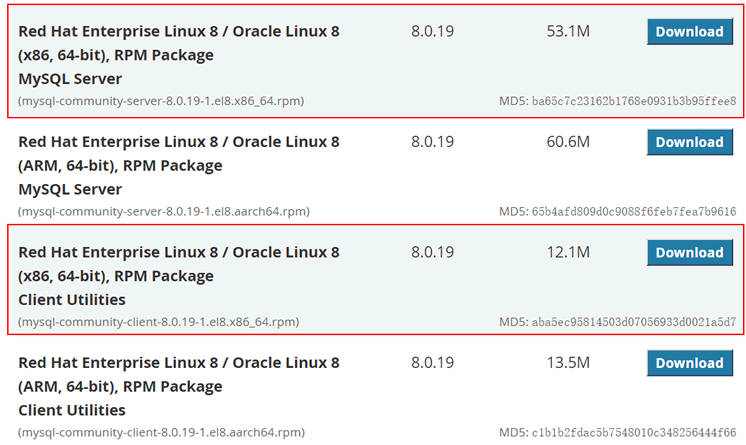Select MD5 hash starting with aba5ec9
Viewport: 746px width, 445px height.
coord(634,322)
